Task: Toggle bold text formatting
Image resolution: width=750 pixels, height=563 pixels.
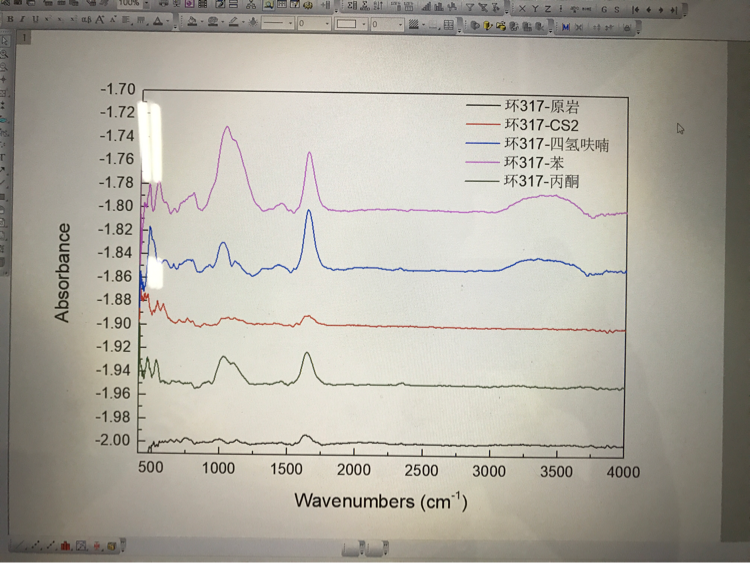Action: tap(9, 20)
